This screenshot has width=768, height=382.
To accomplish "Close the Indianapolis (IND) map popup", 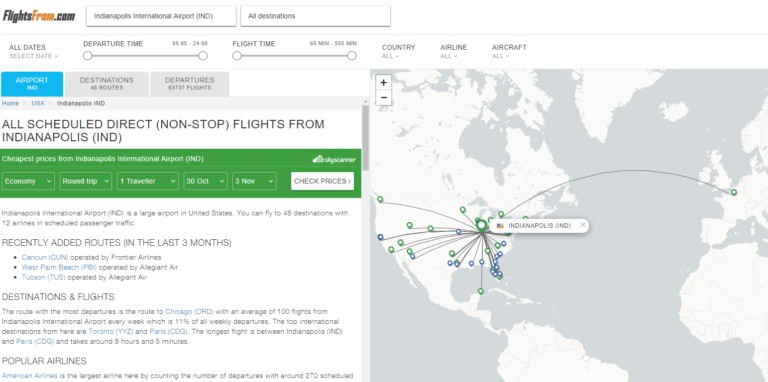I will click(583, 225).
